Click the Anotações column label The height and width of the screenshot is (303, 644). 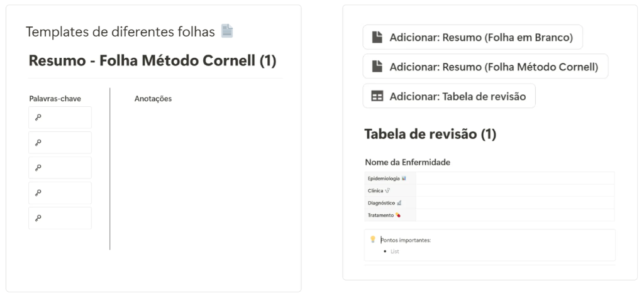[x=153, y=99]
